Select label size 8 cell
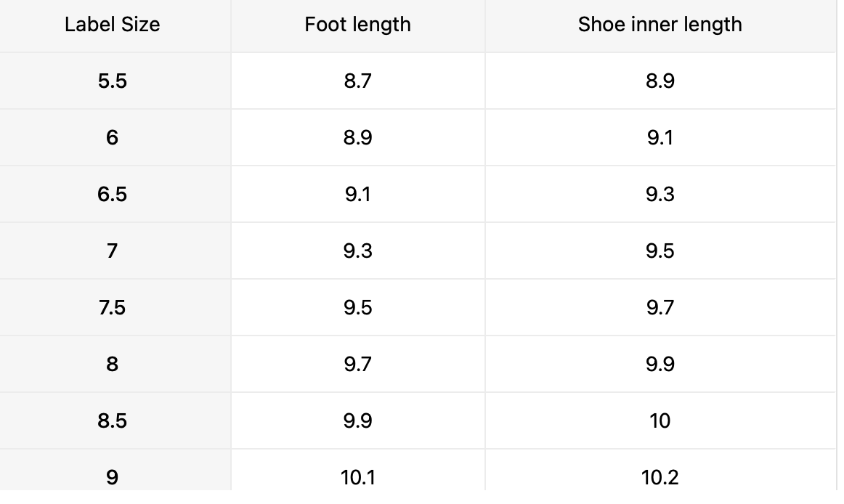The width and height of the screenshot is (844, 504). 112,364
